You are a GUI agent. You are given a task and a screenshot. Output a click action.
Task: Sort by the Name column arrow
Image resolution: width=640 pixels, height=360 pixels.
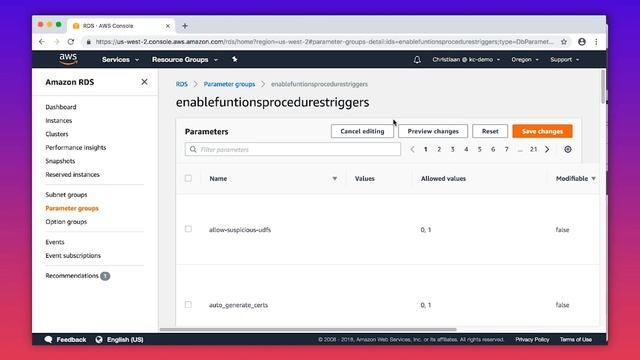pyautogui.click(x=335, y=178)
